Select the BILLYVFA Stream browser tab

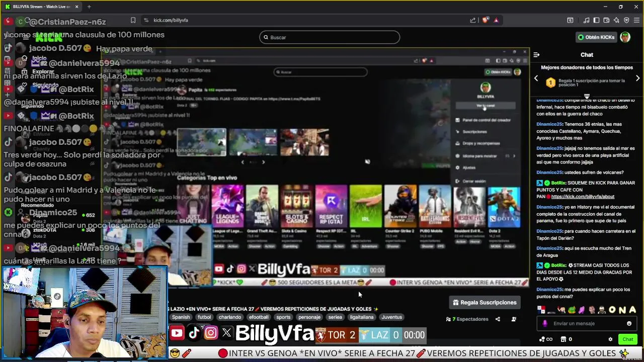[x=42, y=7]
